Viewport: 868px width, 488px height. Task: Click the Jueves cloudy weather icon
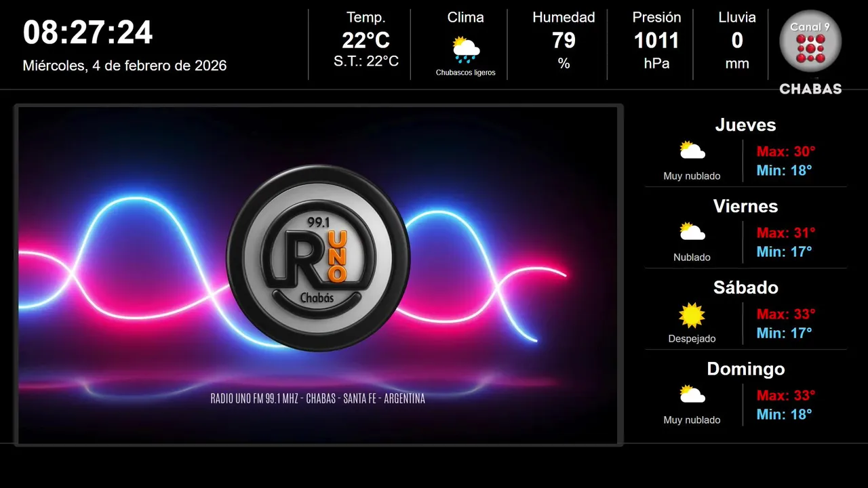[x=692, y=150]
